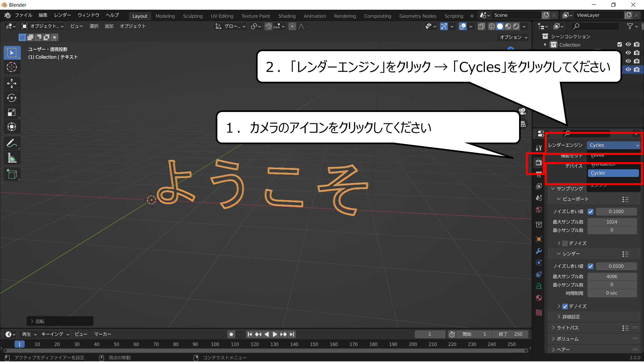Open the green 'a' font data tab
Viewport: 644px width, 362px height.
[x=539, y=286]
